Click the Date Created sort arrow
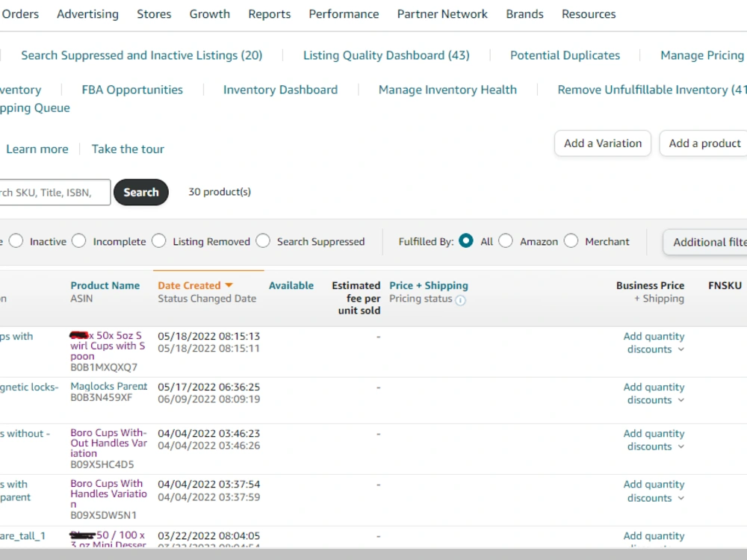 (229, 285)
